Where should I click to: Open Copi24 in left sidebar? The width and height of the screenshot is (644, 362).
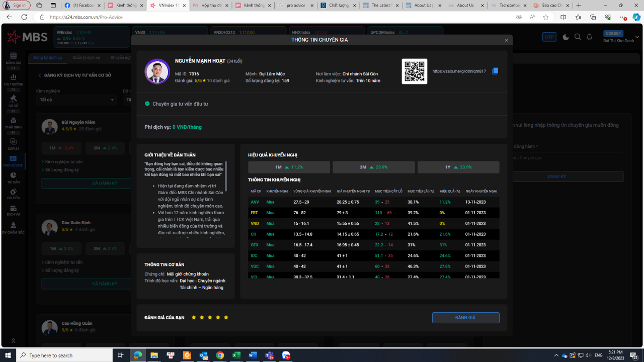(14, 145)
